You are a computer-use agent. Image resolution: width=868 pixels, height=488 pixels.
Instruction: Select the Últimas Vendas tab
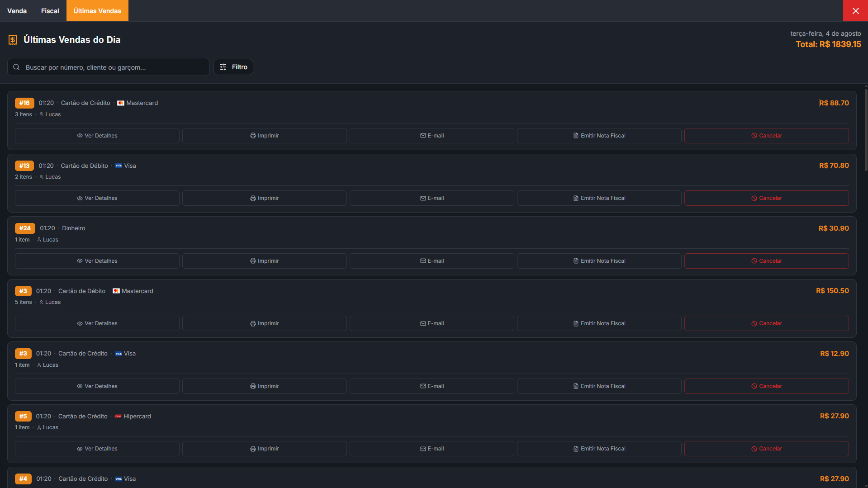97,11
